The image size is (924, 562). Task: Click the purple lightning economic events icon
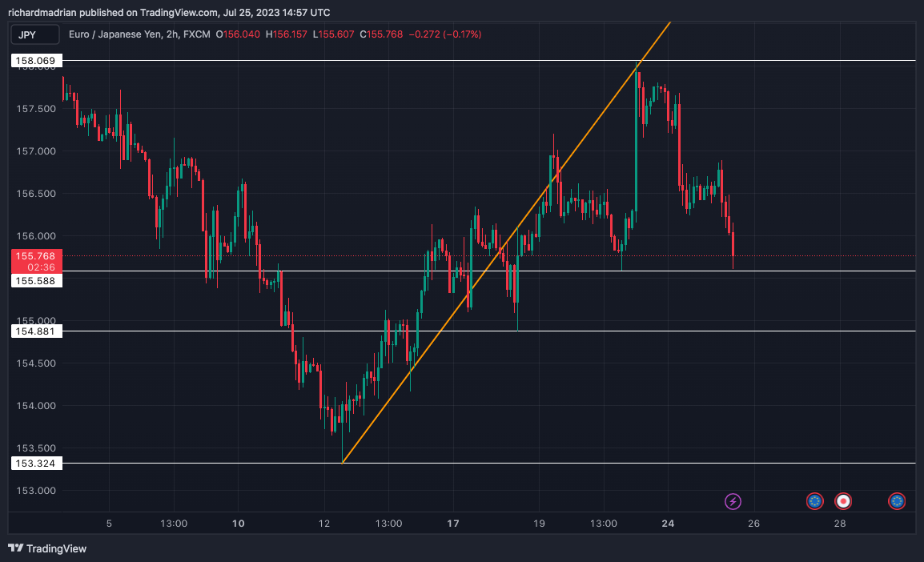coord(733,501)
